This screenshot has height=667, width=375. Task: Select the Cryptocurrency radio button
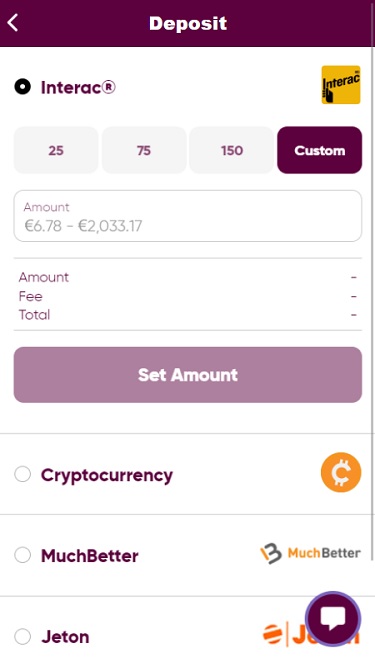[x=23, y=473]
